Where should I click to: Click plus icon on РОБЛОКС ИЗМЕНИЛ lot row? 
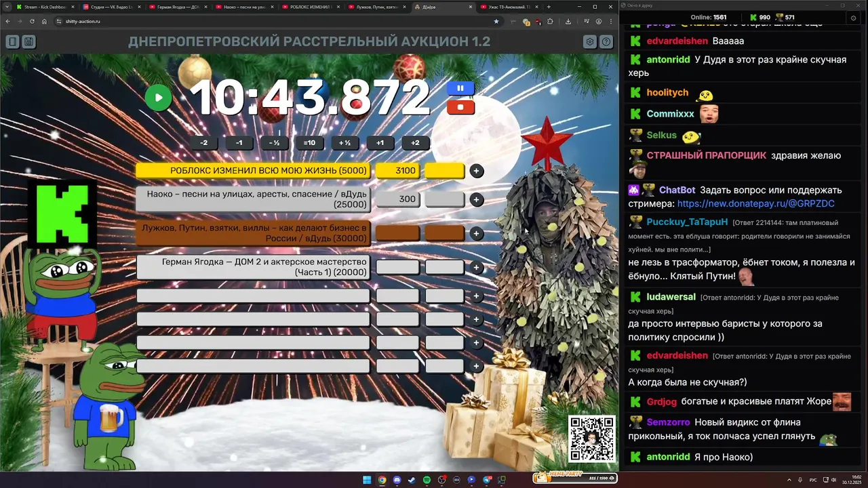477,171
